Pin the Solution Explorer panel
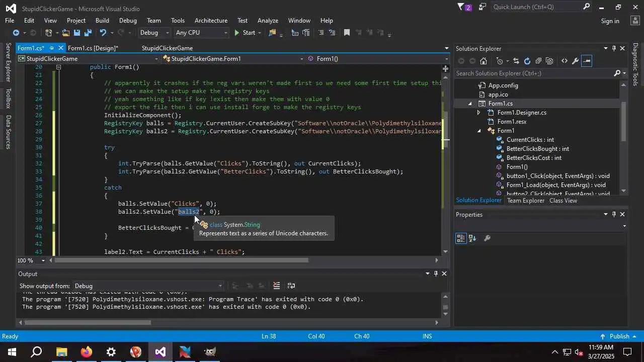This screenshot has height=362, width=644. tap(614, 48)
